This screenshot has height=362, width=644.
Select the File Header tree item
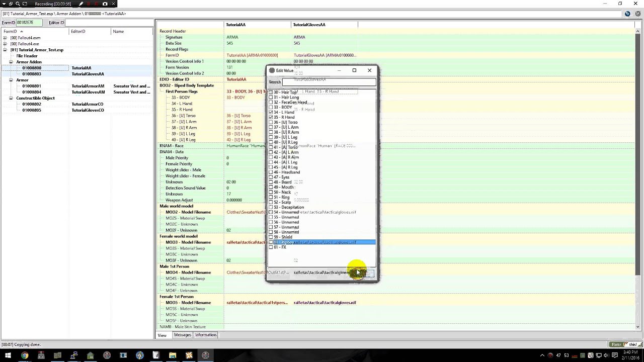pos(27,56)
